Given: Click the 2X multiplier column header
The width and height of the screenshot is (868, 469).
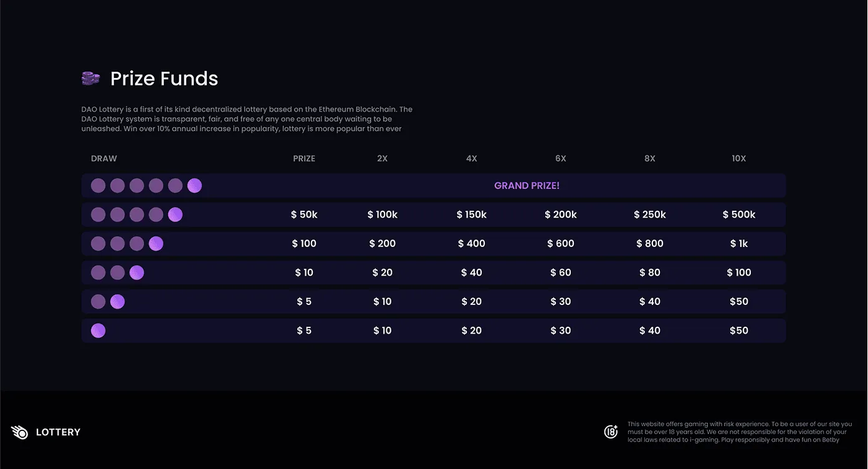Looking at the screenshot, I should point(382,158).
